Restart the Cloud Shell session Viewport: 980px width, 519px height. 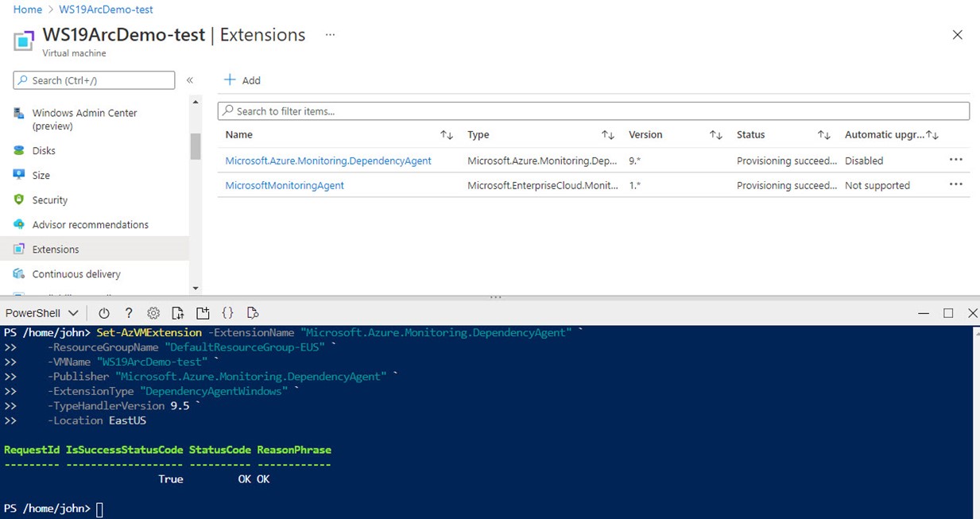point(104,312)
